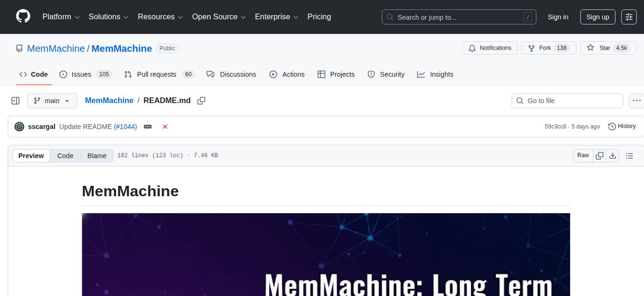Switch to the Code view of README

pos(65,156)
